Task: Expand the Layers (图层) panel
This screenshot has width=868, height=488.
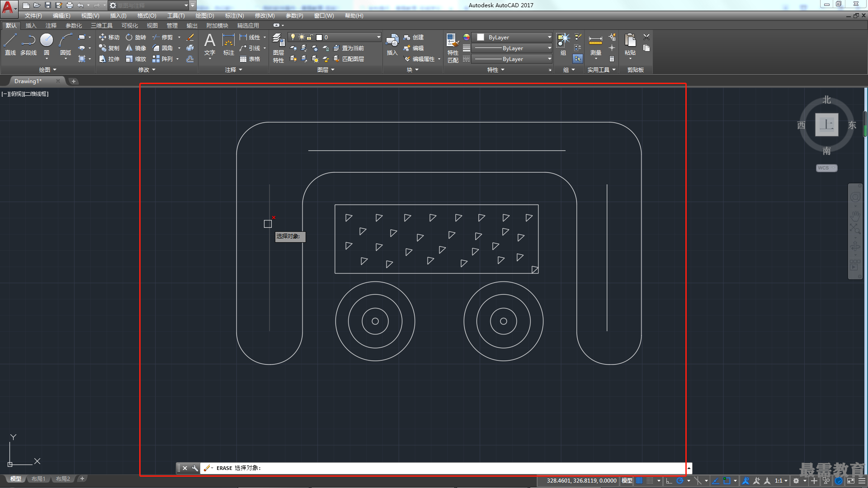Action: coord(325,70)
